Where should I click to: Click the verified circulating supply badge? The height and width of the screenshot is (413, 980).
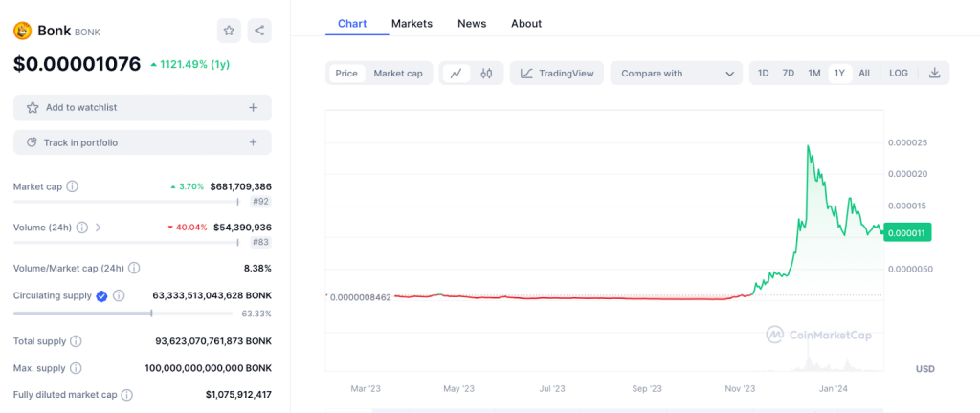pos(102,295)
